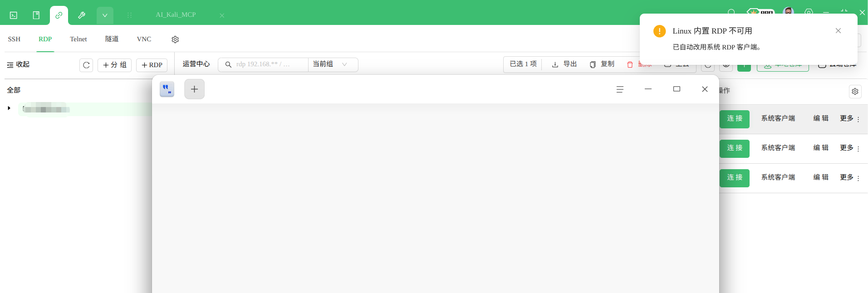Expand 更多 menu in second row
This screenshot has width=868, height=293.
click(849, 148)
